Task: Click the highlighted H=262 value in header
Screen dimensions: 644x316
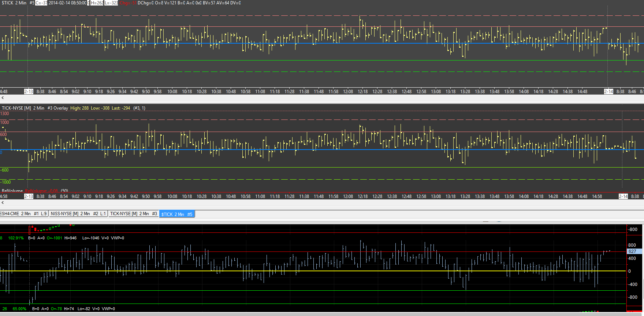Action: (97, 3)
